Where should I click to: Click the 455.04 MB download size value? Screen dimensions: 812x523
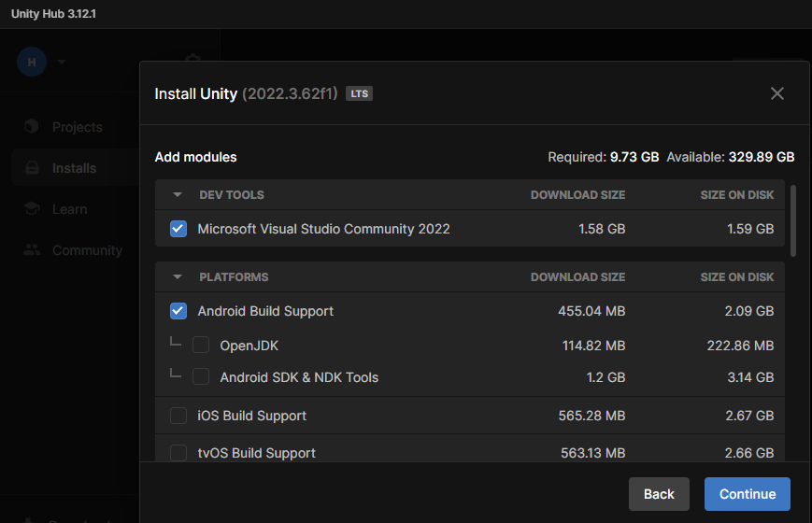591,311
